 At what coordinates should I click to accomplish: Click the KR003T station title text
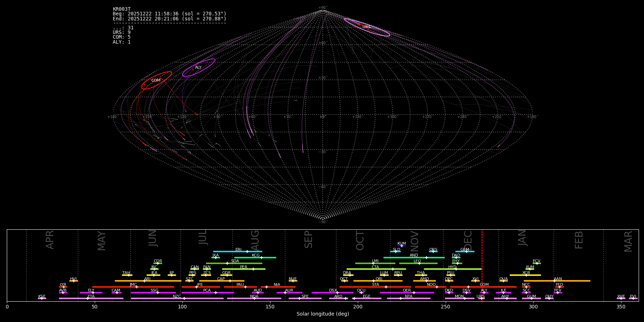coord(122,9)
